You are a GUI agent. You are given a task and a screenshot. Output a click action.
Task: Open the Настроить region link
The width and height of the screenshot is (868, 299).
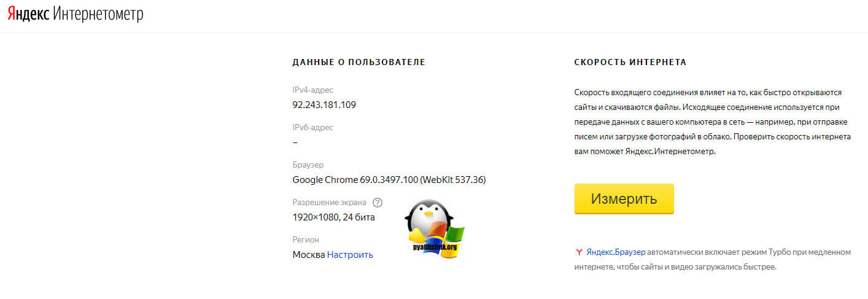pyautogui.click(x=350, y=254)
